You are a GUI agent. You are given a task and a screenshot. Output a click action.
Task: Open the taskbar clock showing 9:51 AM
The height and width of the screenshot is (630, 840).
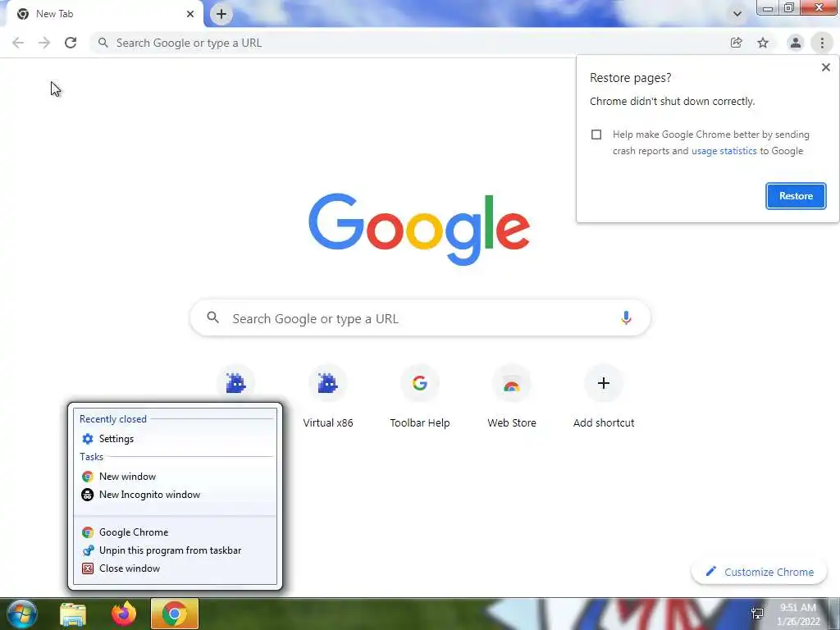click(798, 614)
